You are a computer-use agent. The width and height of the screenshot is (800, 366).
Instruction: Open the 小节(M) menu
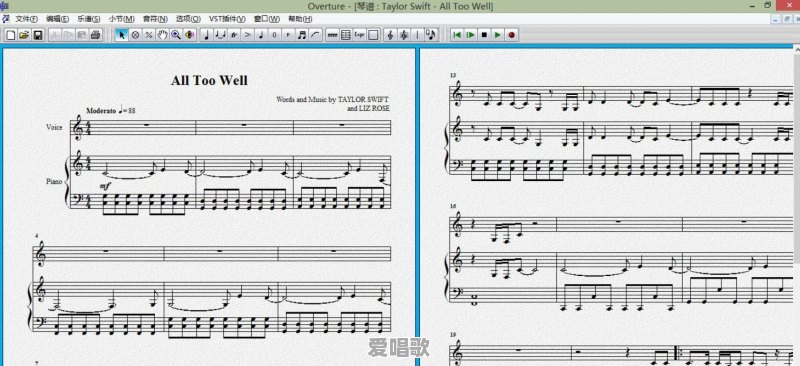[x=121, y=19]
